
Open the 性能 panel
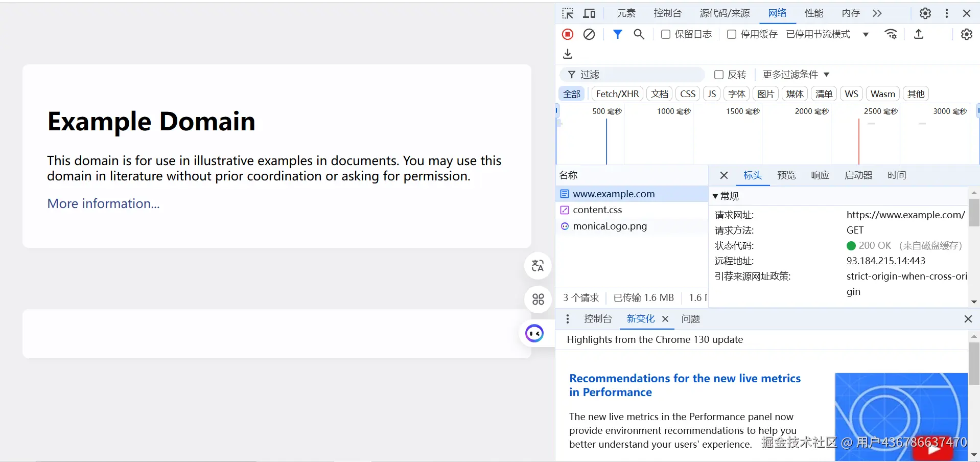[814, 13]
